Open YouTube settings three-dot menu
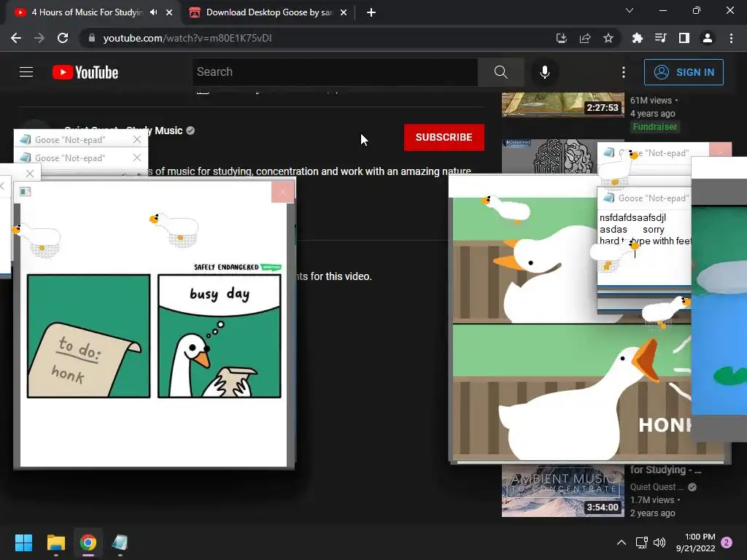 [624, 72]
